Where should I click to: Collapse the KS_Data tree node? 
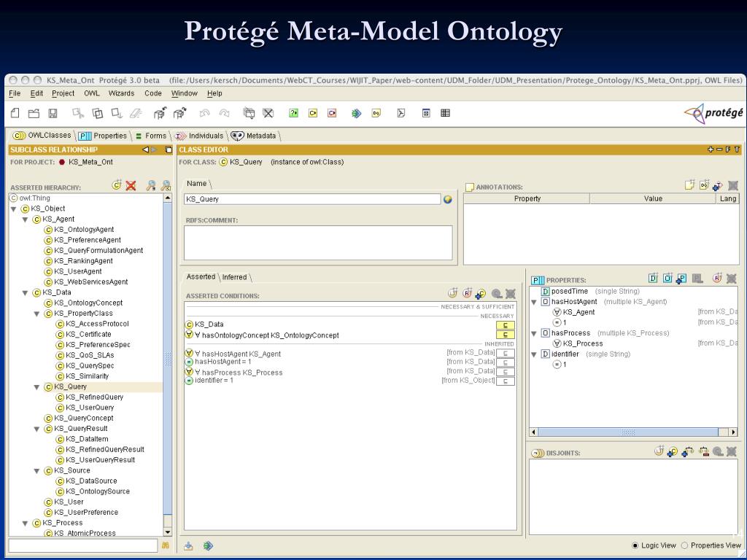[25, 292]
